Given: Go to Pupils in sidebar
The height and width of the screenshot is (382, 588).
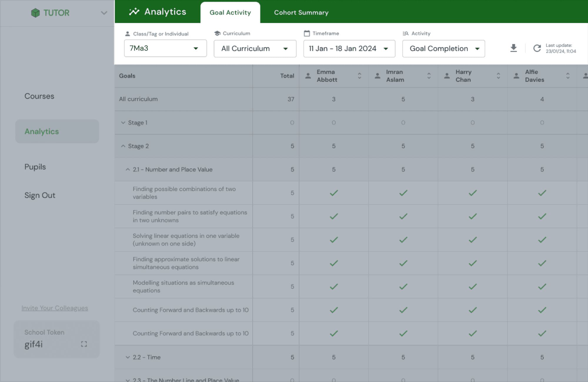Looking at the screenshot, I should click(35, 167).
